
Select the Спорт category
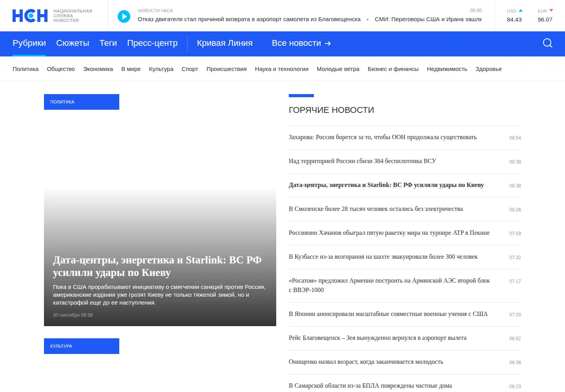point(190,69)
